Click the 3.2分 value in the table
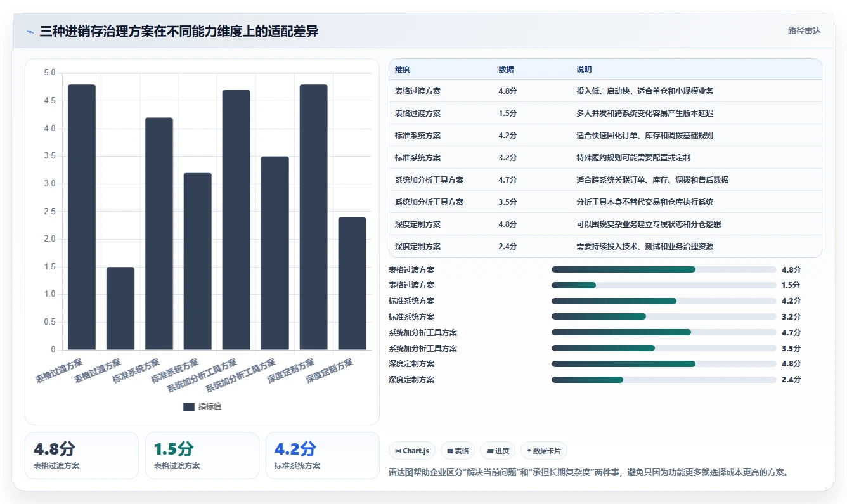Image resolution: width=847 pixels, height=504 pixels. click(x=508, y=158)
